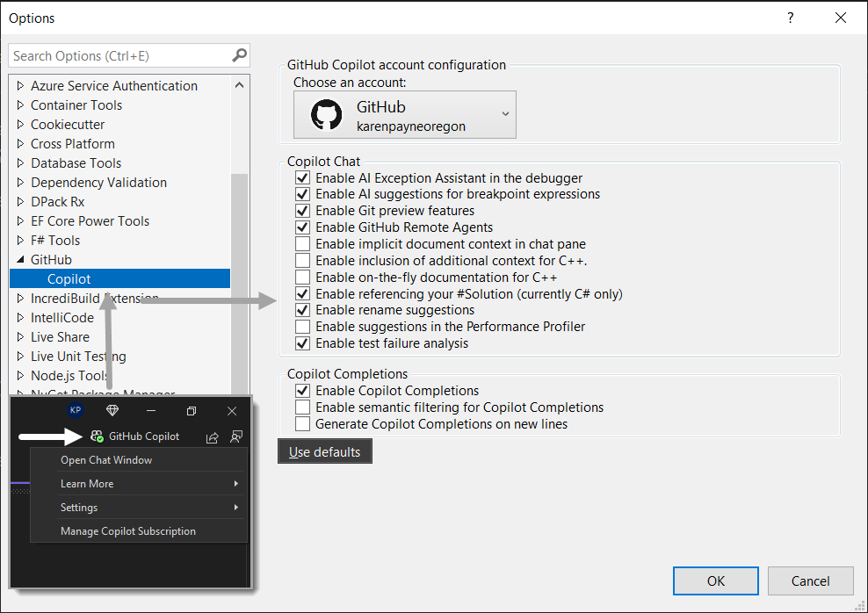Expand the F# Tools node
The width and height of the screenshot is (868, 613).
tap(20, 241)
